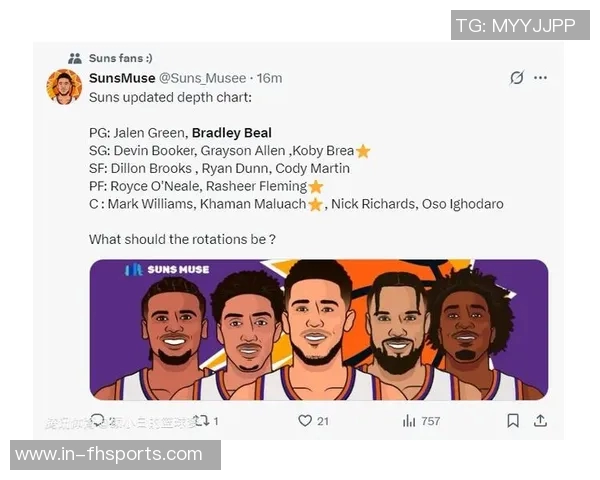Click the Suns fans community people icon
This screenshot has width=600, height=480.
coord(75,59)
